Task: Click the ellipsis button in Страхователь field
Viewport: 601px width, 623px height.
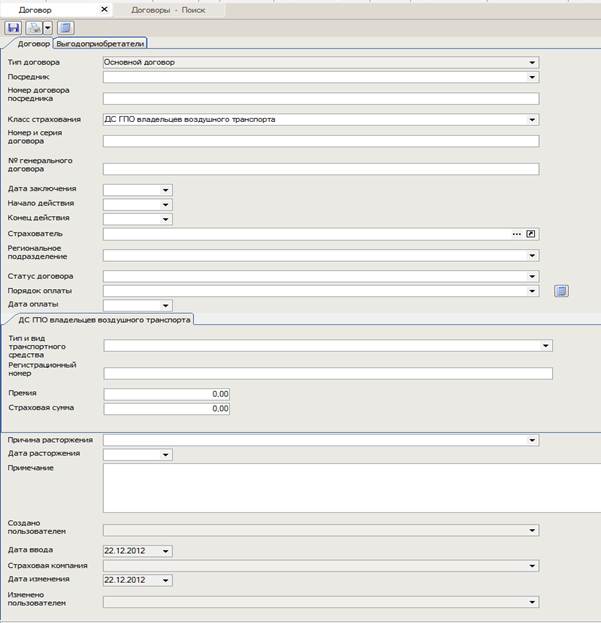Action: pos(516,234)
